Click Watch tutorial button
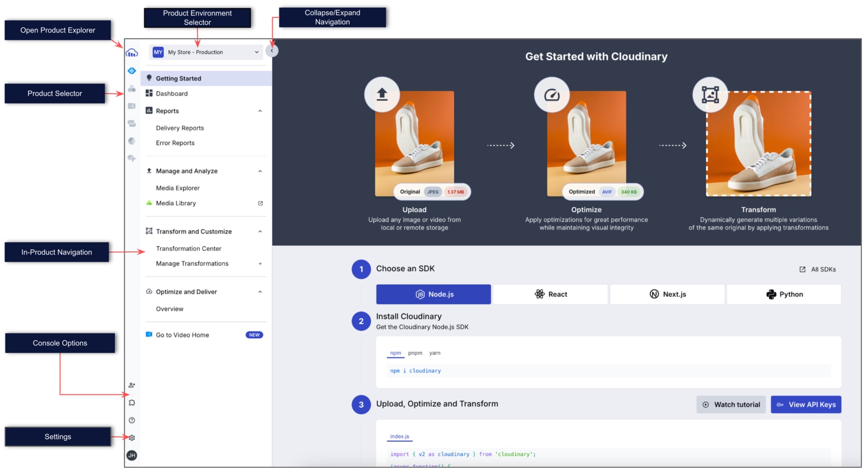Image resolution: width=868 pixels, height=473 pixels. pyautogui.click(x=731, y=405)
